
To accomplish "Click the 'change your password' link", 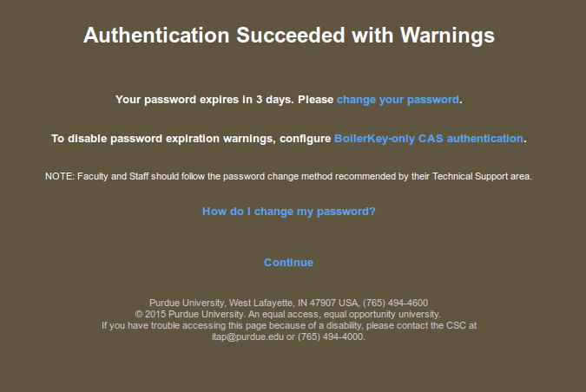I will 398,100.
